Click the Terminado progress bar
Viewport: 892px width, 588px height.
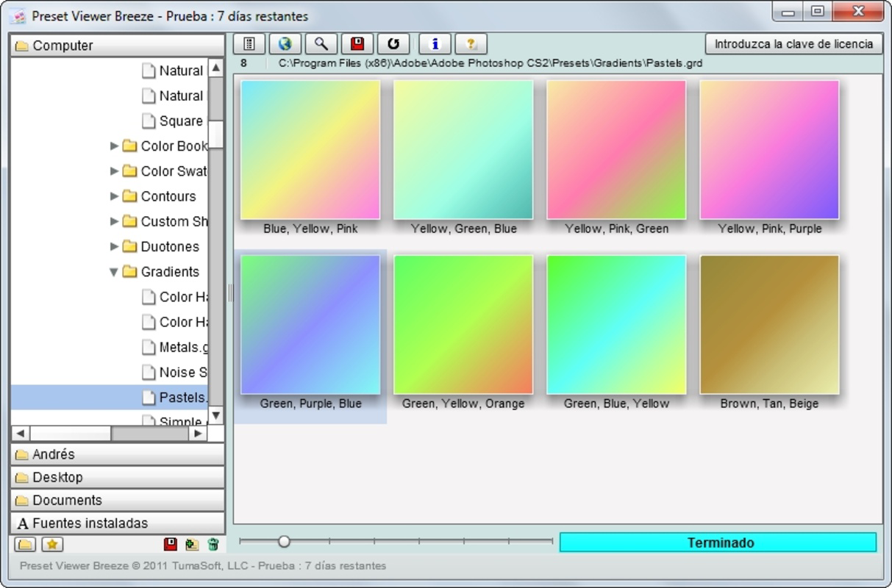coord(718,542)
